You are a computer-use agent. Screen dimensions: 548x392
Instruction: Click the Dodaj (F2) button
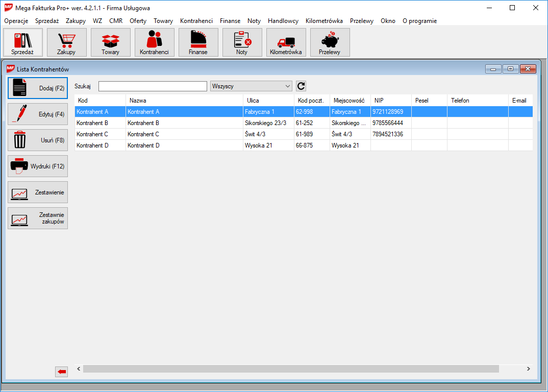(38, 88)
